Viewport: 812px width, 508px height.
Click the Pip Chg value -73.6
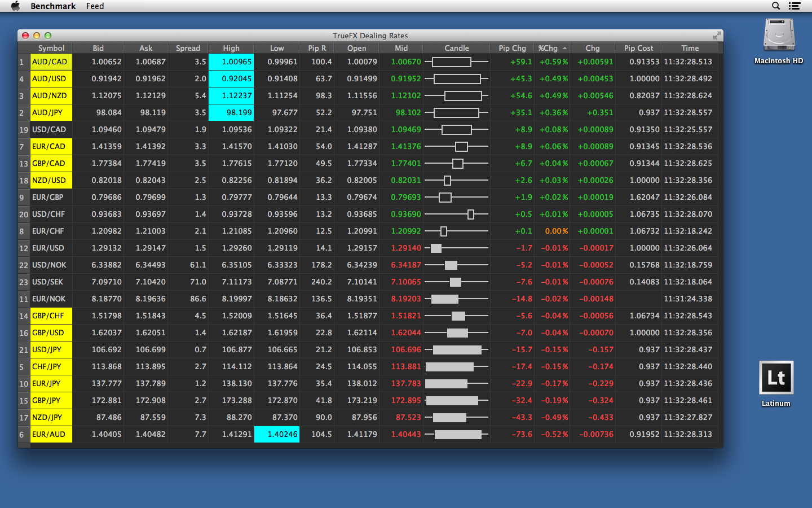point(522,434)
